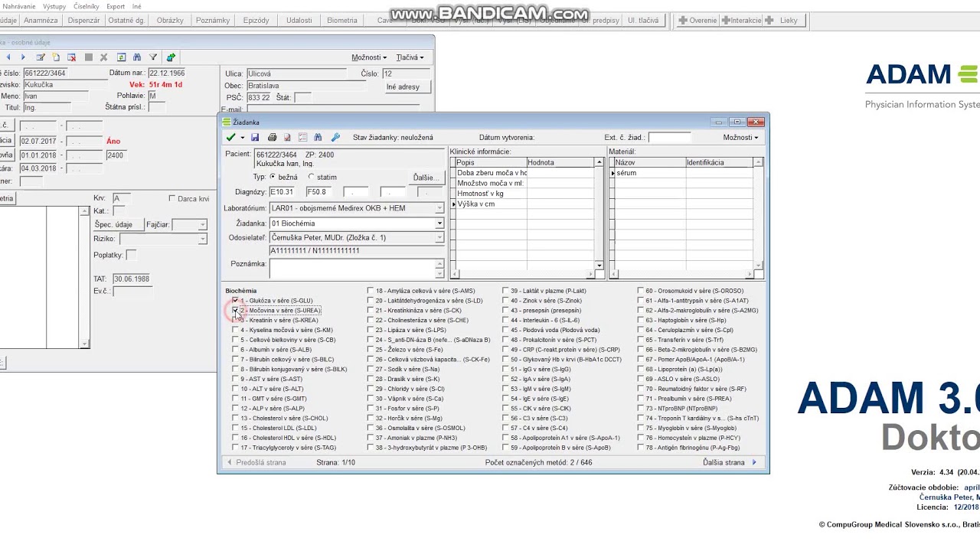Click the green export arrow icon in the patient toolbar

171,57
